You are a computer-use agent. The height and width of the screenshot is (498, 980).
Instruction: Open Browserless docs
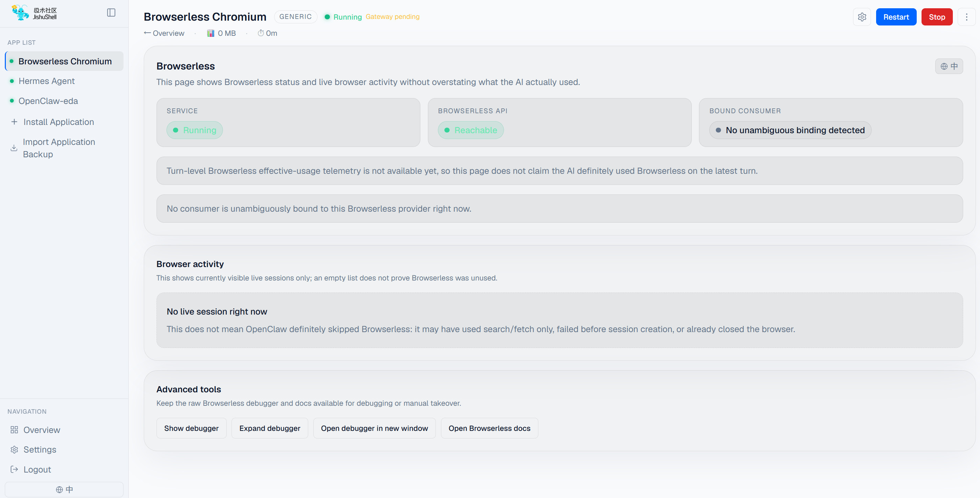pos(489,428)
